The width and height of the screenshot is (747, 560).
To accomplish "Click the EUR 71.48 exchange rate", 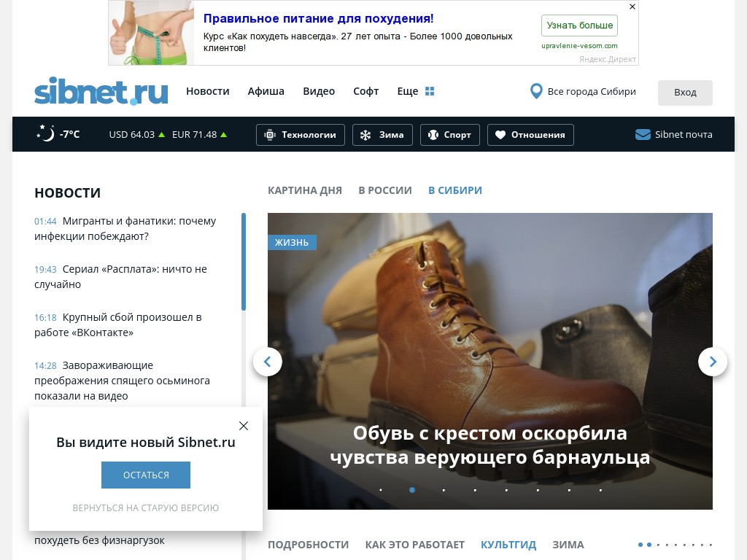I will (194, 134).
